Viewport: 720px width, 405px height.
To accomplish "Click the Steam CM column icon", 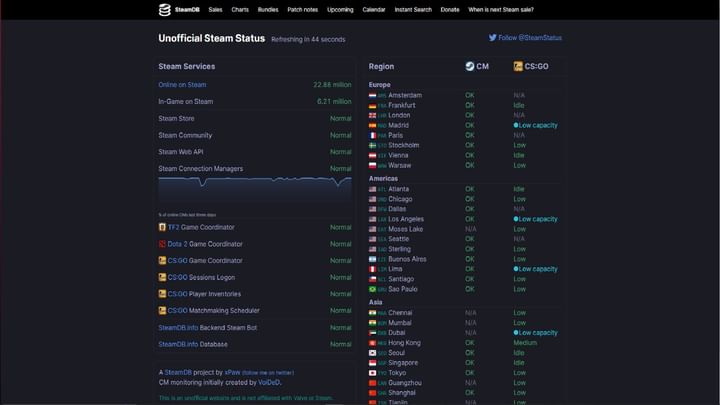I will click(x=470, y=67).
